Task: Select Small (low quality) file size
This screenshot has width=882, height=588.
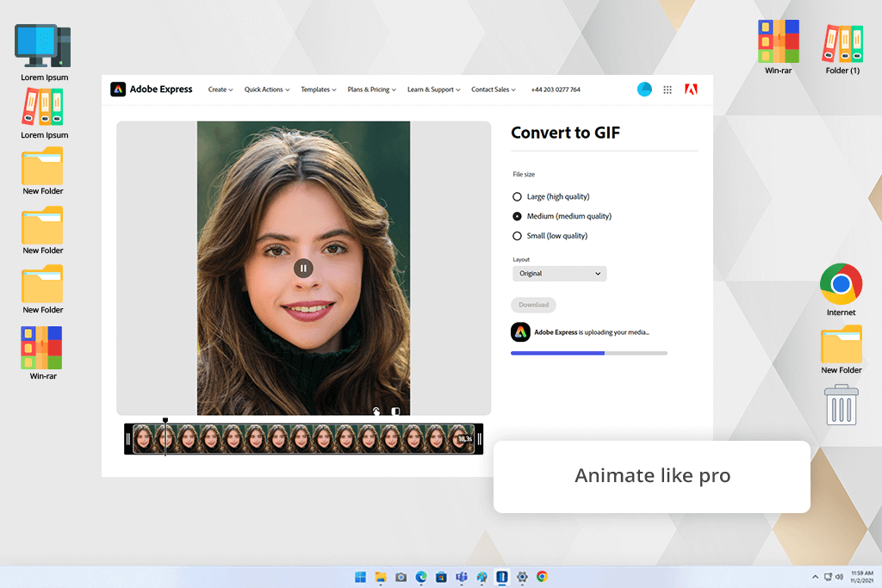Action: 517,236
